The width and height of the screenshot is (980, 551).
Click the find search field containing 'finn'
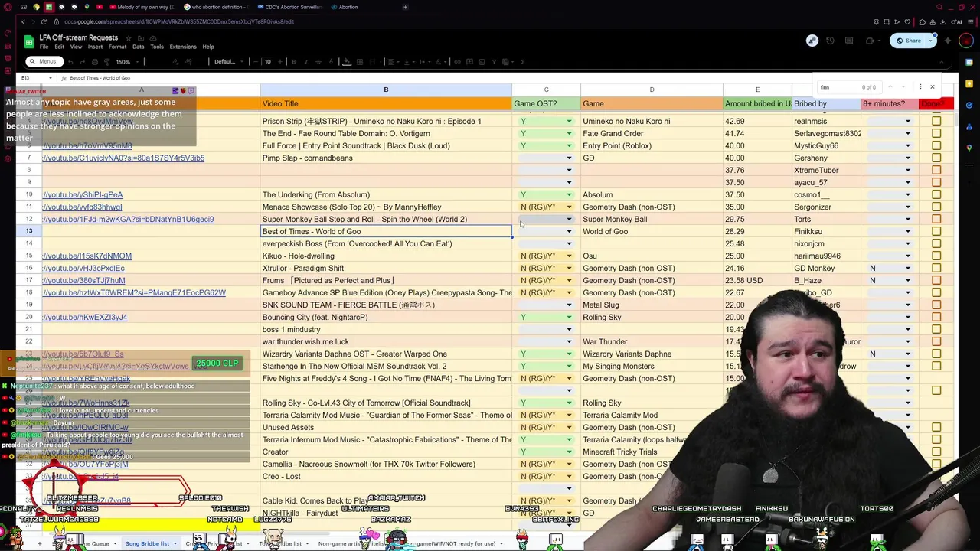(849, 87)
